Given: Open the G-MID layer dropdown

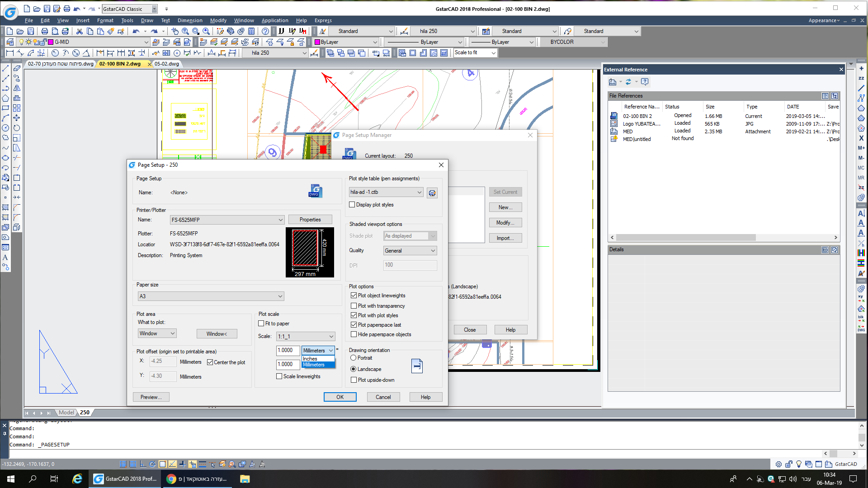Looking at the screenshot, I should click(x=147, y=42).
